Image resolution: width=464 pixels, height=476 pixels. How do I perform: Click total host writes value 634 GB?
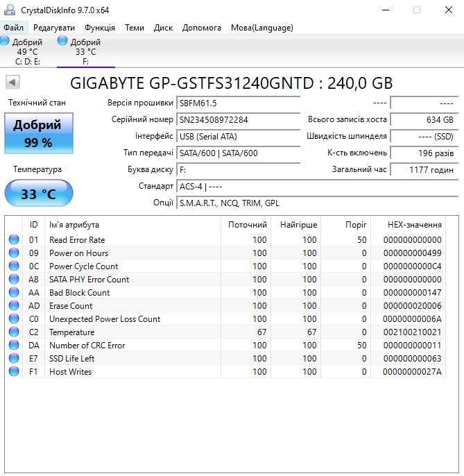[x=424, y=119]
